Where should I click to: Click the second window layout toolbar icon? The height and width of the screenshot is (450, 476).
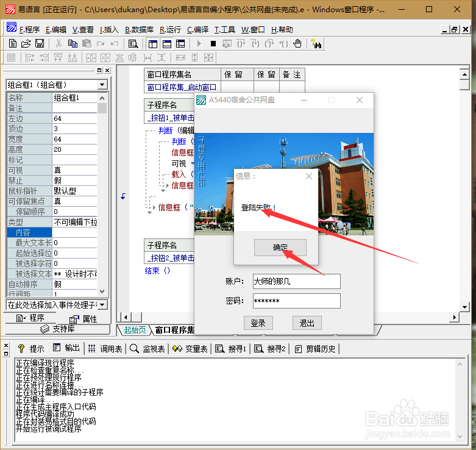click(x=166, y=44)
